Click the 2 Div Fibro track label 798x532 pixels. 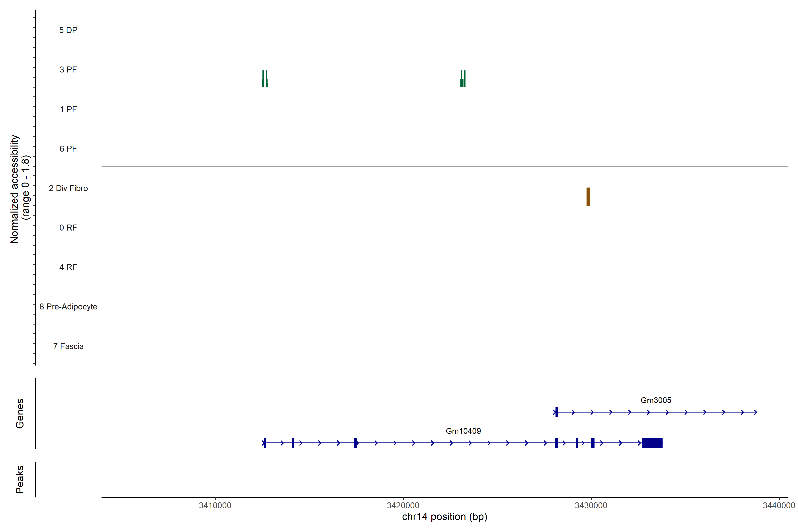68,188
